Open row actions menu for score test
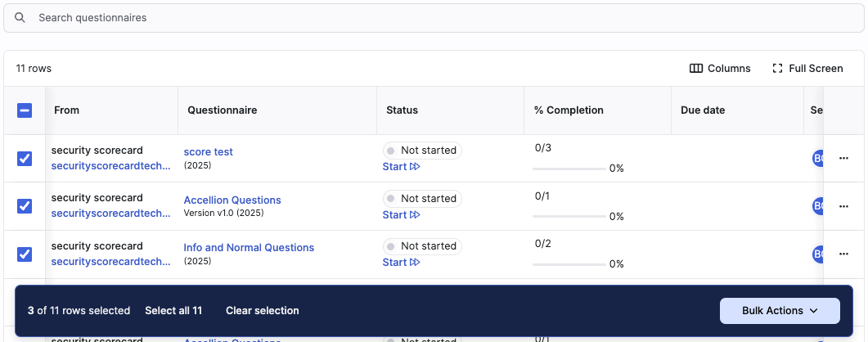This screenshot has height=342, width=868. click(843, 158)
